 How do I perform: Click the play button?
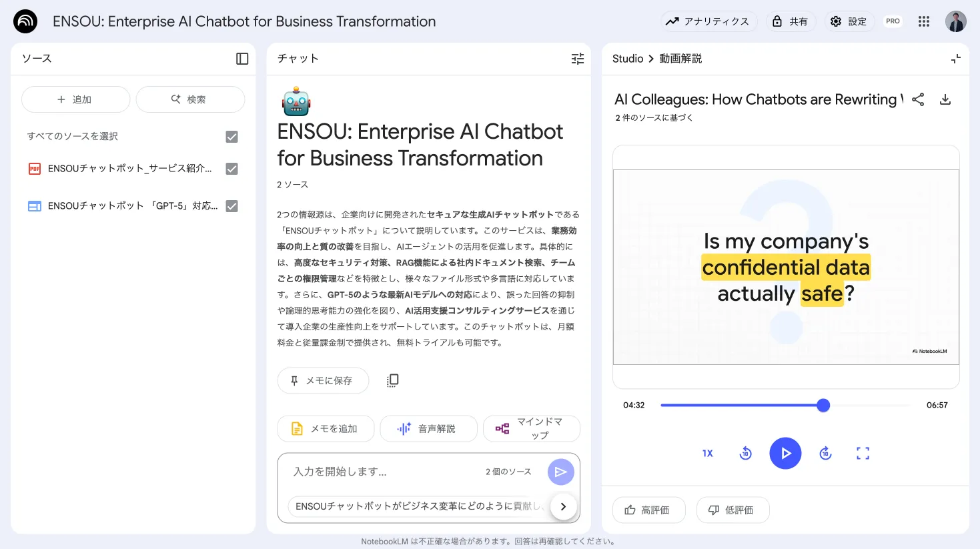(x=785, y=454)
